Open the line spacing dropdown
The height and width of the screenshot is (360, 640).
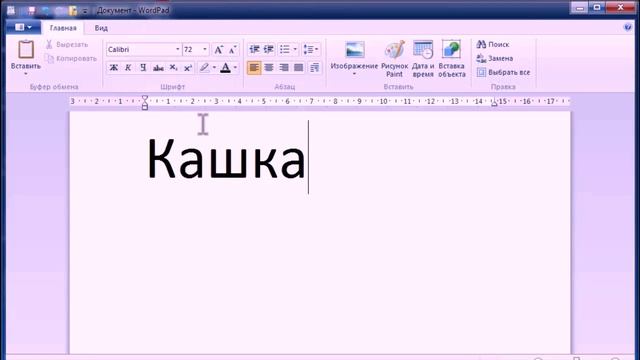pos(311,49)
